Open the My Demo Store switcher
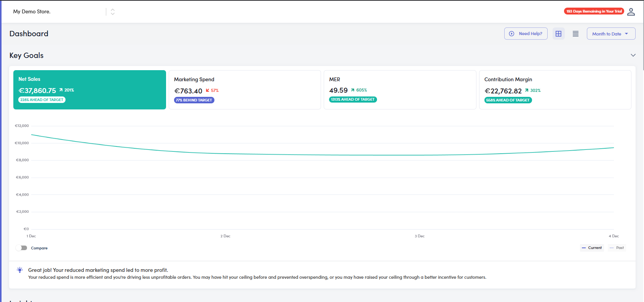 pos(113,12)
